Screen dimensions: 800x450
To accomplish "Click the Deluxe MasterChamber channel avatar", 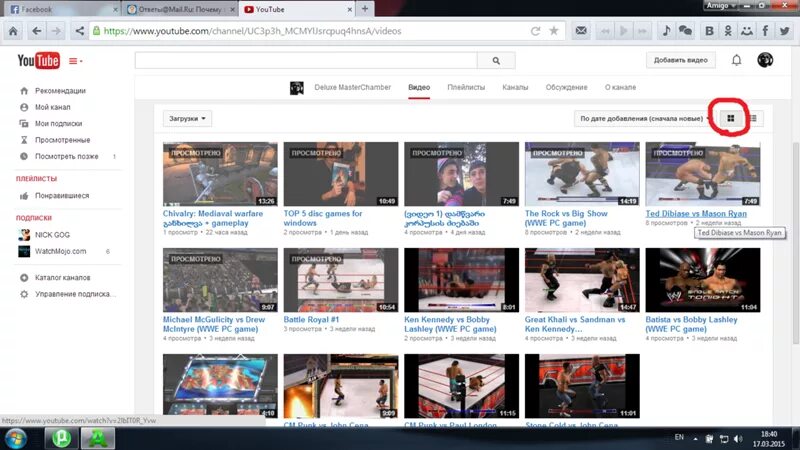I will pos(296,88).
